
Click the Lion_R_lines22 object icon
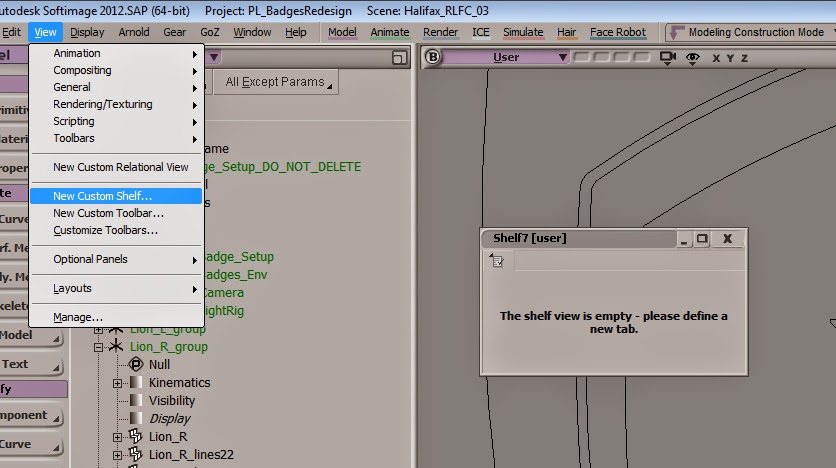pyautogui.click(x=136, y=454)
